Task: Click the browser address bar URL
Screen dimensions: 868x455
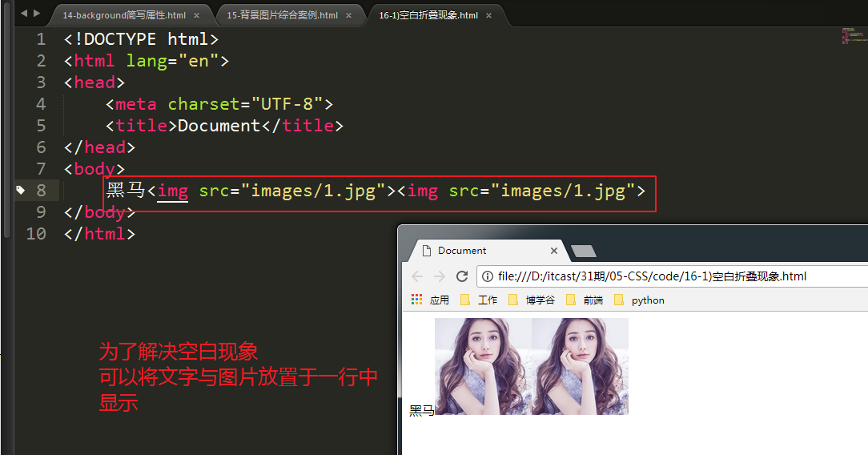Action: point(652,276)
